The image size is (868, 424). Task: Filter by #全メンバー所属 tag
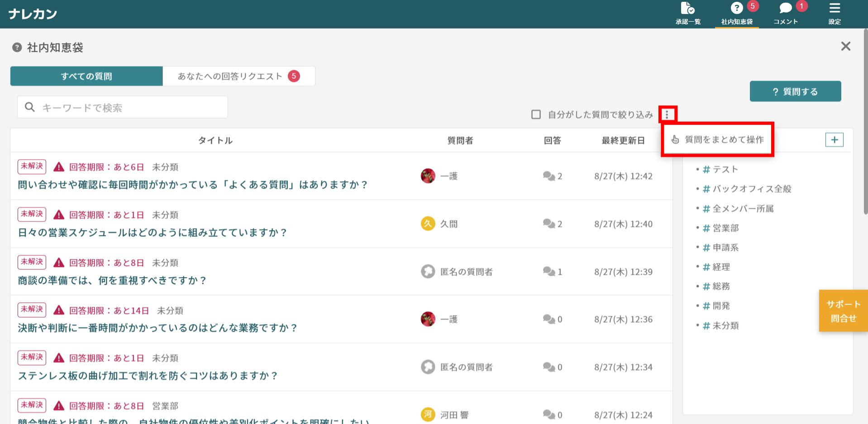[x=738, y=208]
